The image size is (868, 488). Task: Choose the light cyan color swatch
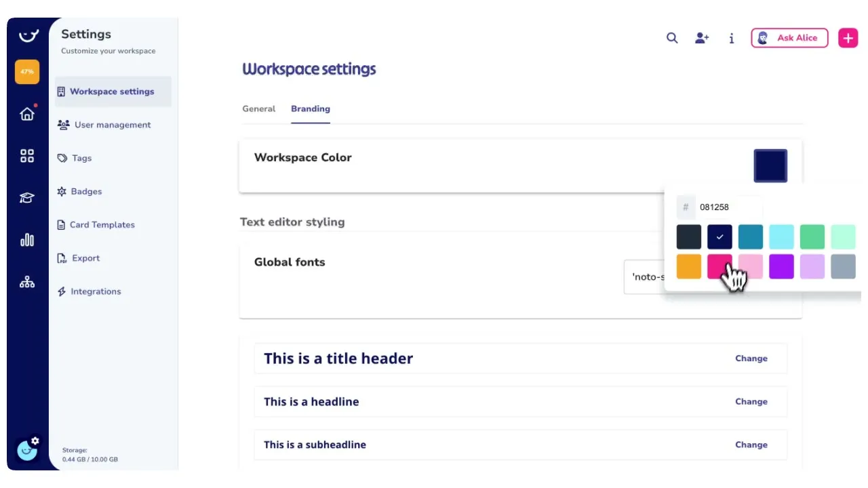coord(781,237)
